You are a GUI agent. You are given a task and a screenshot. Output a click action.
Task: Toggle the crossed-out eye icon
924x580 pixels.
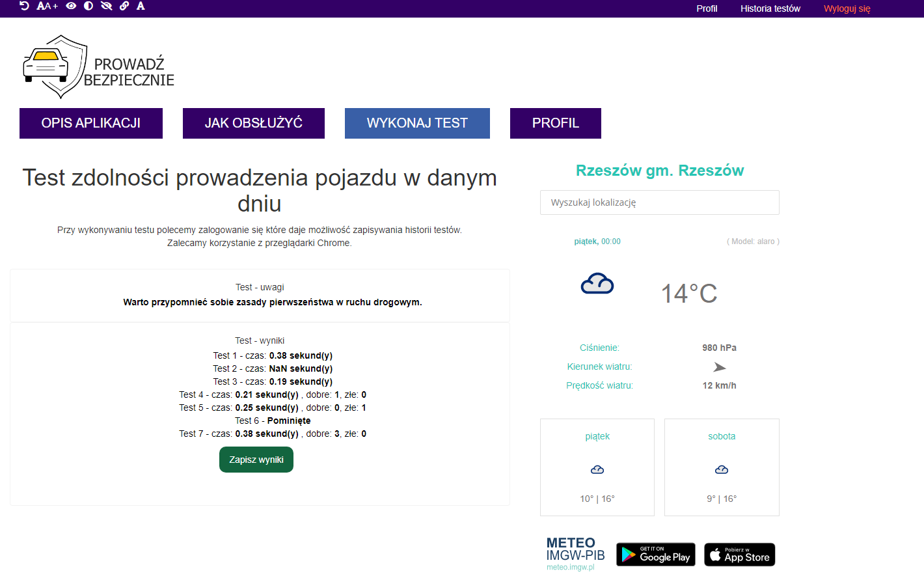pos(107,6)
